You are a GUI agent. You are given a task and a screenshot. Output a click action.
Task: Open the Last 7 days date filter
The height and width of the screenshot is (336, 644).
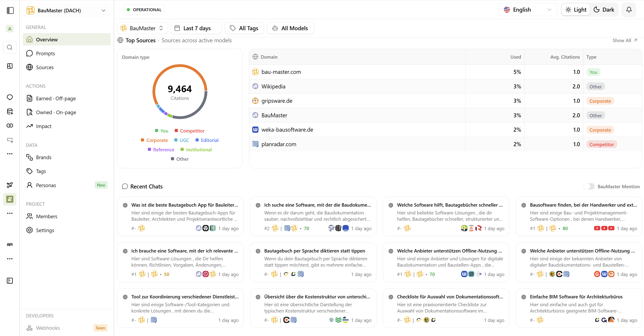click(x=196, y=28)
